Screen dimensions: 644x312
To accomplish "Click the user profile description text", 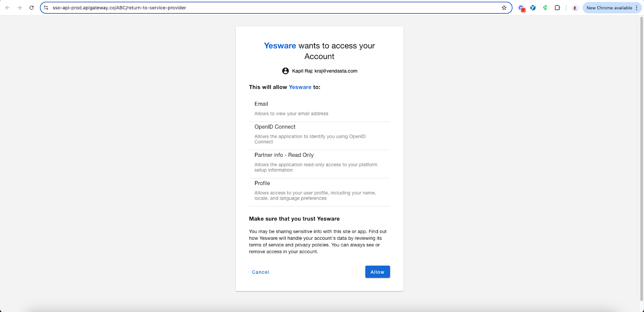I will [315, 196].
